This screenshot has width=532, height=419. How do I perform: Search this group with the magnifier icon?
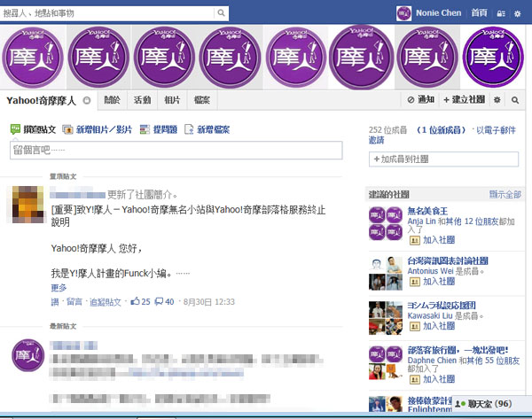[515, 100]
